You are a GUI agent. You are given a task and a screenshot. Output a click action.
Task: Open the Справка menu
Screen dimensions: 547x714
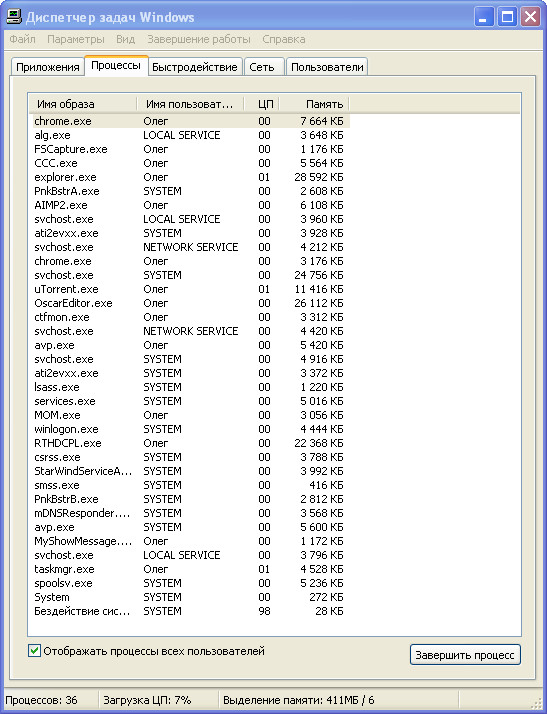pos(283,39)
